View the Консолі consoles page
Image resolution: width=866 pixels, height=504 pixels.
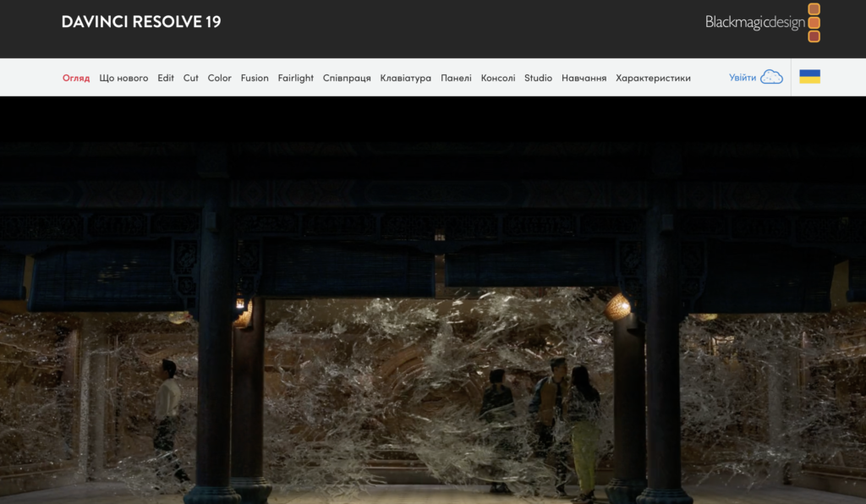tap(498, 78)
